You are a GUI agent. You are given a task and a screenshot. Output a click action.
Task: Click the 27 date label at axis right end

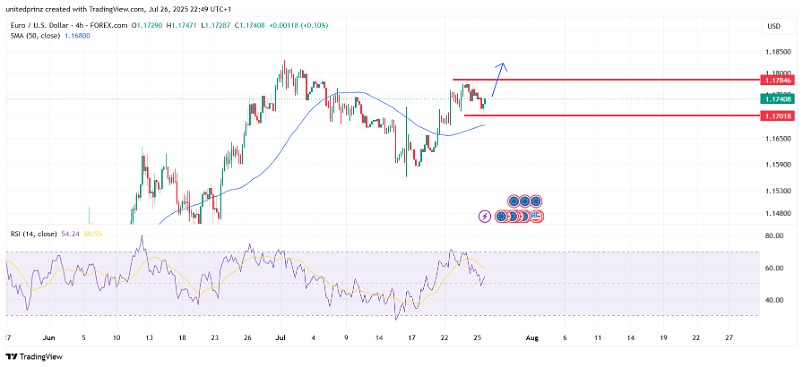pos(729,338)
